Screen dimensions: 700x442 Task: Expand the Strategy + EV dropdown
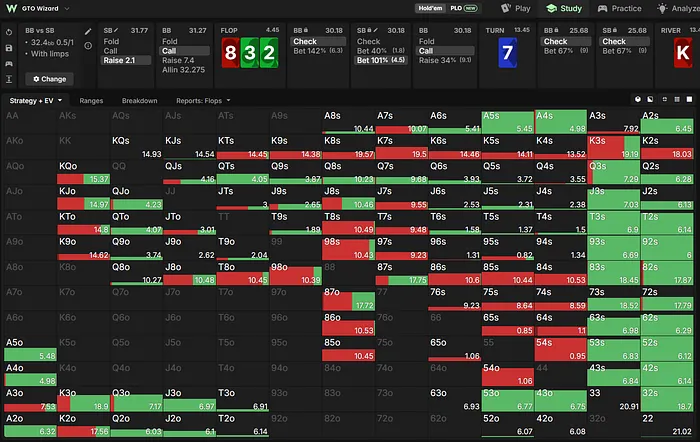(x=36, y=101)
